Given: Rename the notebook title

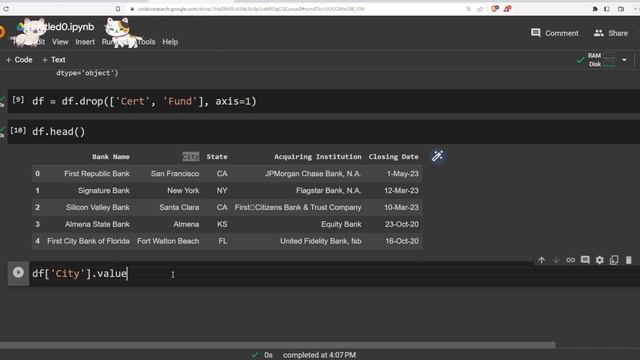Looking at the screenshot, I should click(61, 27).
